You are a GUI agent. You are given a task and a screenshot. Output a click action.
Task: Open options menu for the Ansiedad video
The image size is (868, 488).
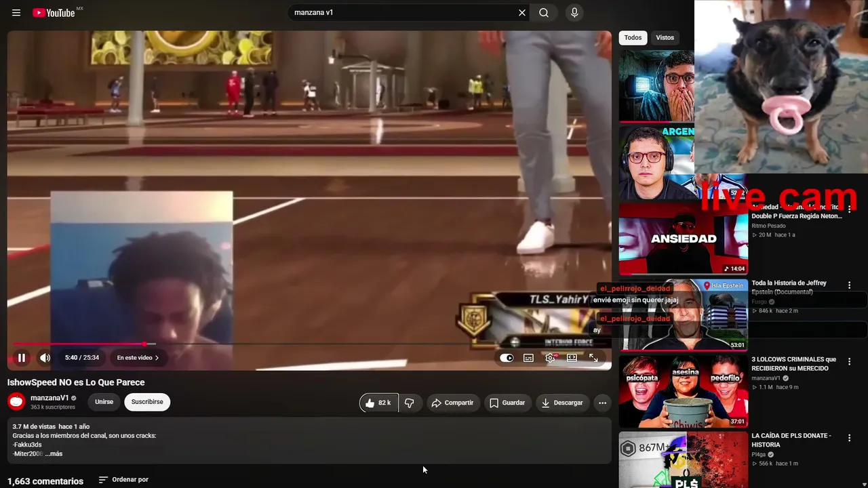(x=849, y=209)
